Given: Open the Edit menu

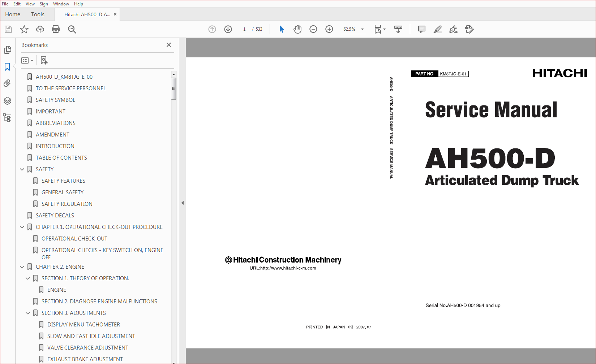Looking at the screenshot, I should (17, 4).
